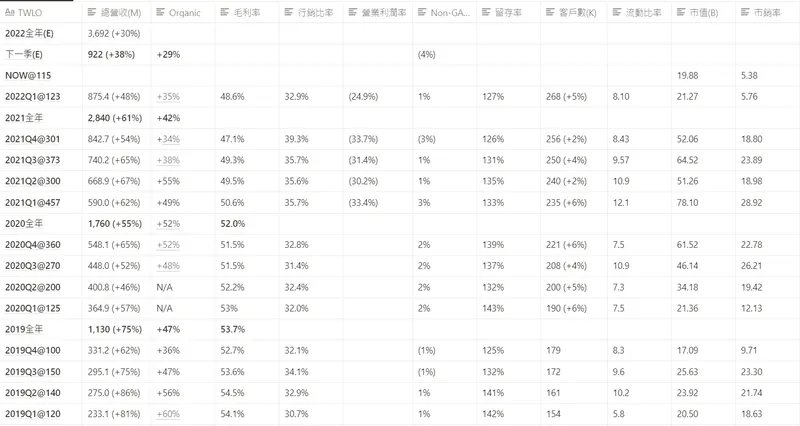Follow the underlined +34% in 2021Q4 row
This screenshot has height=426, width=800.
[167, 139]
